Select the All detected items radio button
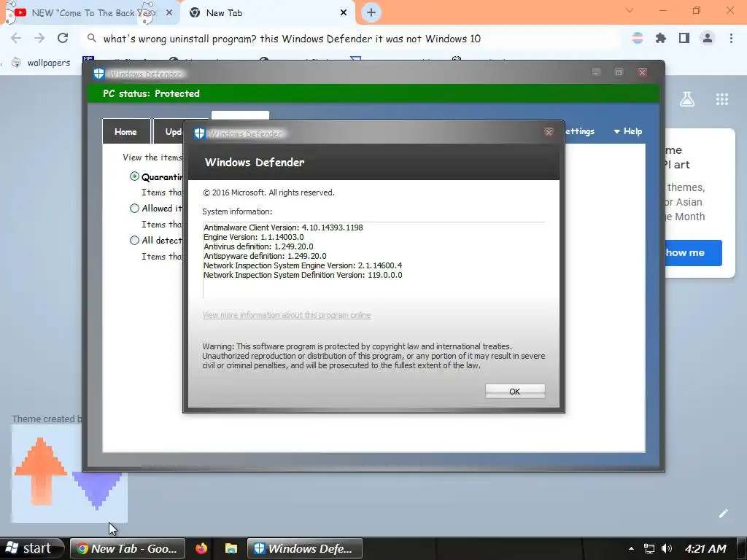The height and width of the screenshot is (560, 747). pyautogui.click(x=134, y=240)
